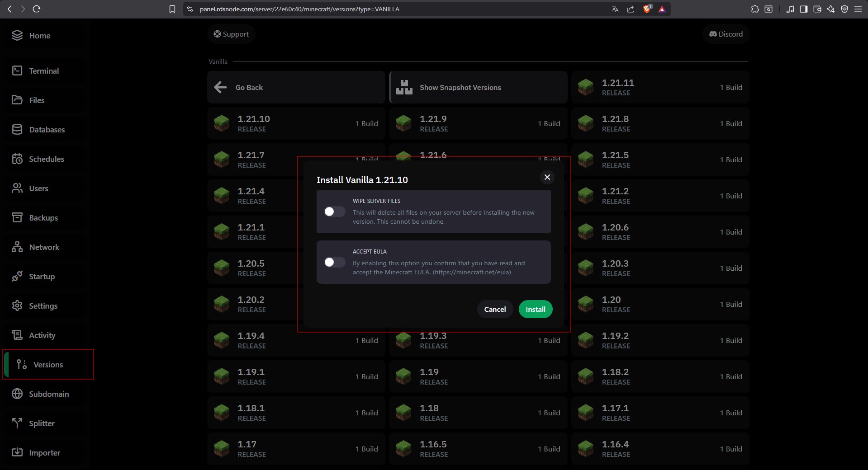Open the Discord link

click(726, 34)
